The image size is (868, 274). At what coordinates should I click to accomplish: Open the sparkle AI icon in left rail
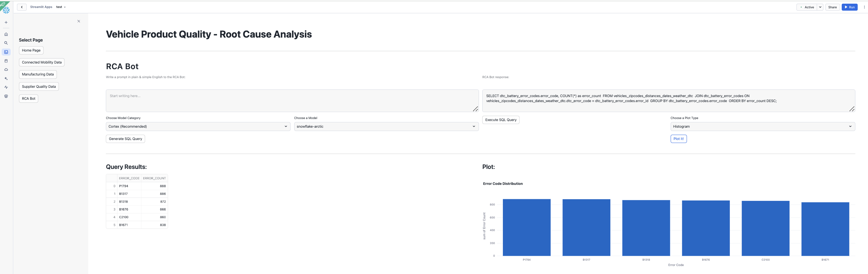point(6,78)
